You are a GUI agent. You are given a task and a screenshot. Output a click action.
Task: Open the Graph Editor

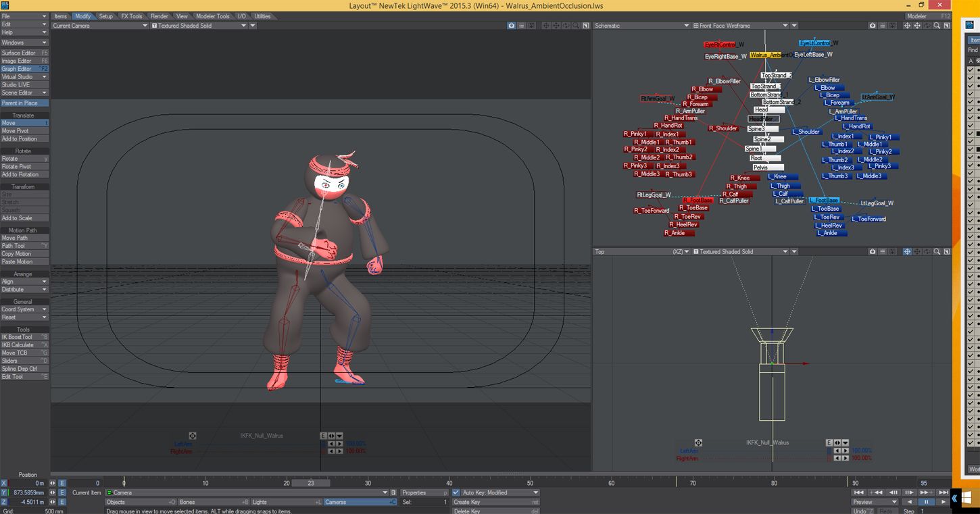[24, 69]
